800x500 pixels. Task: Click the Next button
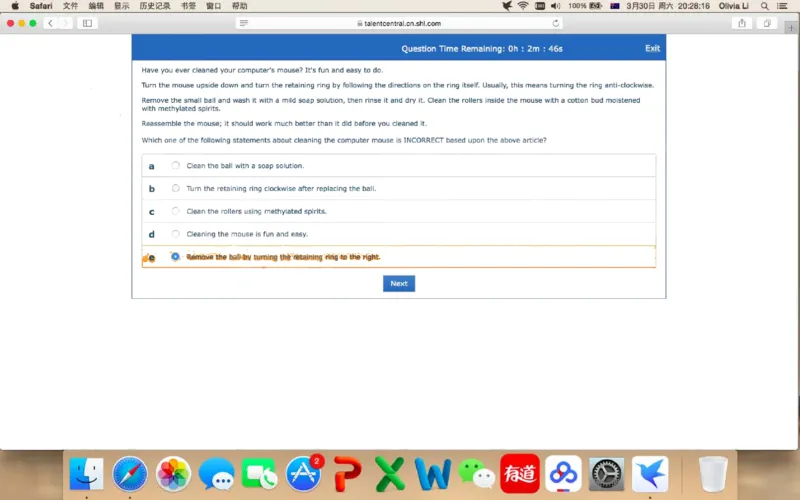398,284
